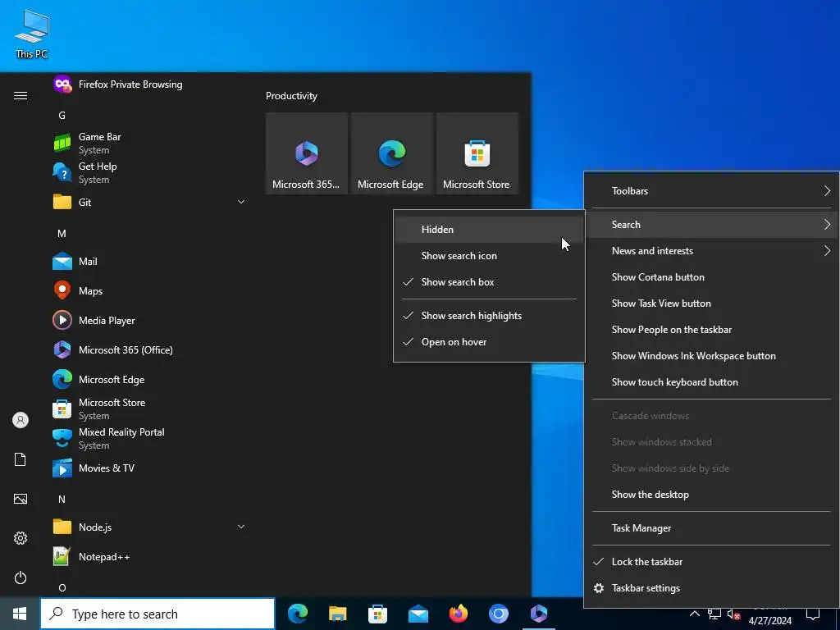
Task: Open Get Help app in Start list
Action: click(x=150, y=172)
